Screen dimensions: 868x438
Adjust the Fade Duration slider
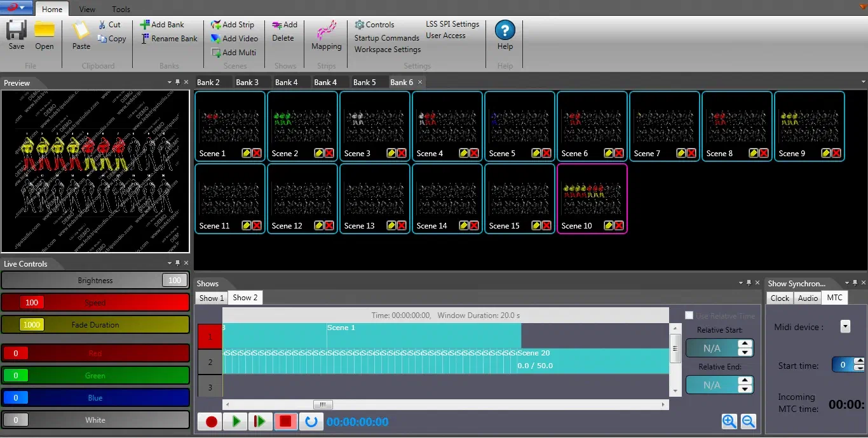pyautogui.click(x=95, y=325)
